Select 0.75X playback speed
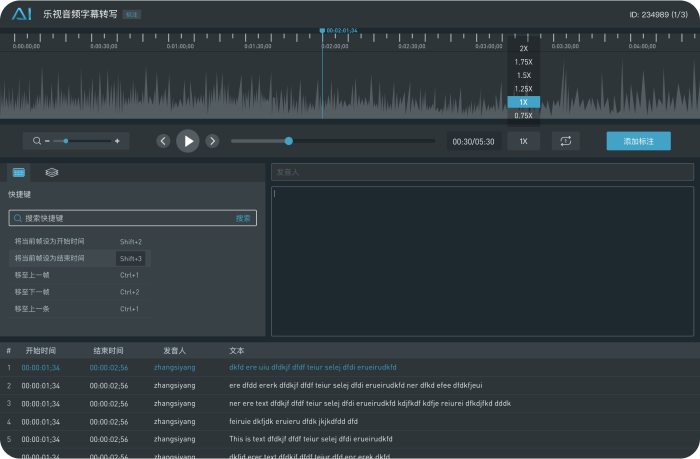700x459 pixels. tap(524, 116)
